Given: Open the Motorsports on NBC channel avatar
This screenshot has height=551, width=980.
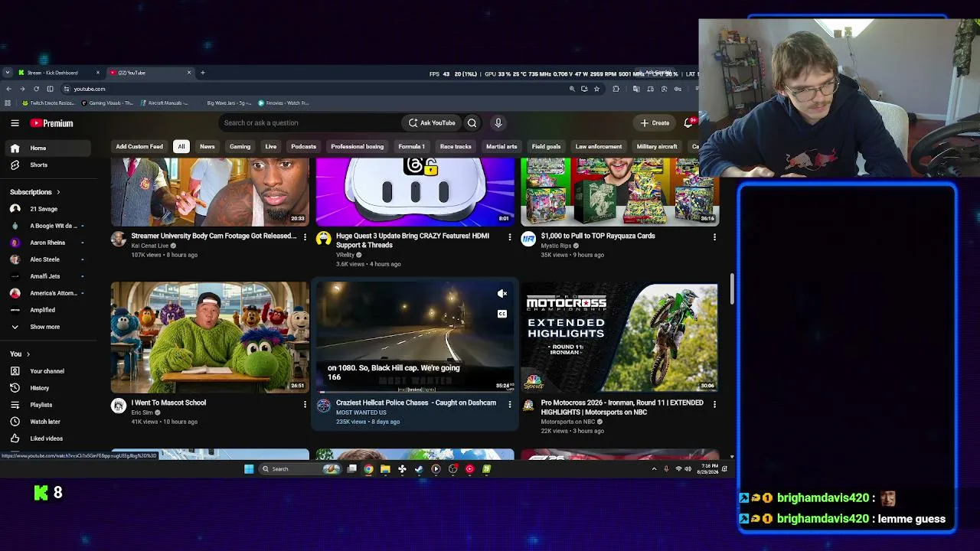Looking at the screenshot, I should click(528, 406).
